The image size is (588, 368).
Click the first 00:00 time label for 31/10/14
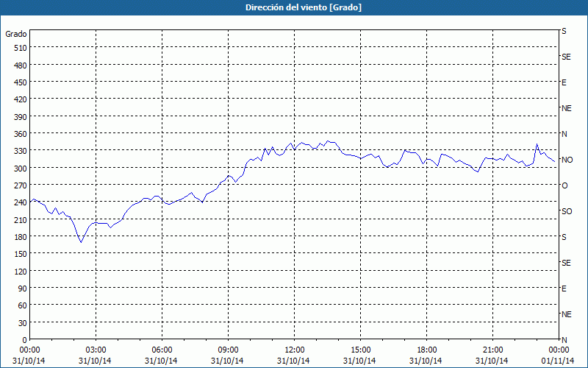pyautogui.click(x=29, y=350)
